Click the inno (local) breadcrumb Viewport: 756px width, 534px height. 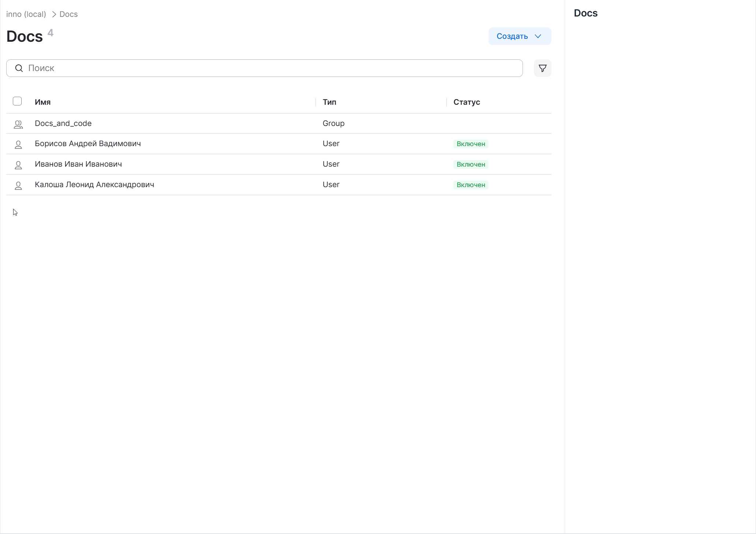26,14
